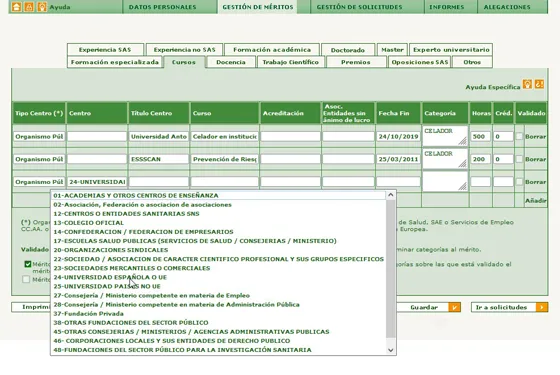Click orange arrow icon on Guardar button
This screenshot has height=375, width=560.
454,307
